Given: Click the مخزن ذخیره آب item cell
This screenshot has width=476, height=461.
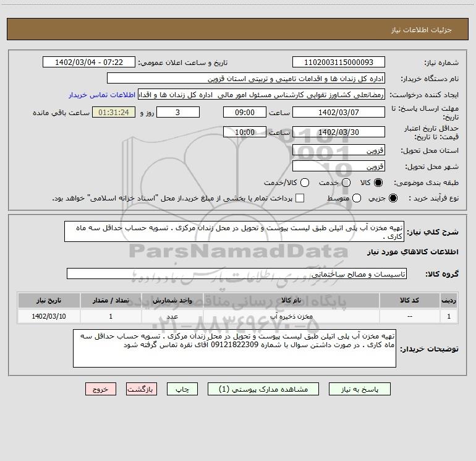Looking at the screenshot, I should pos(291,316).
